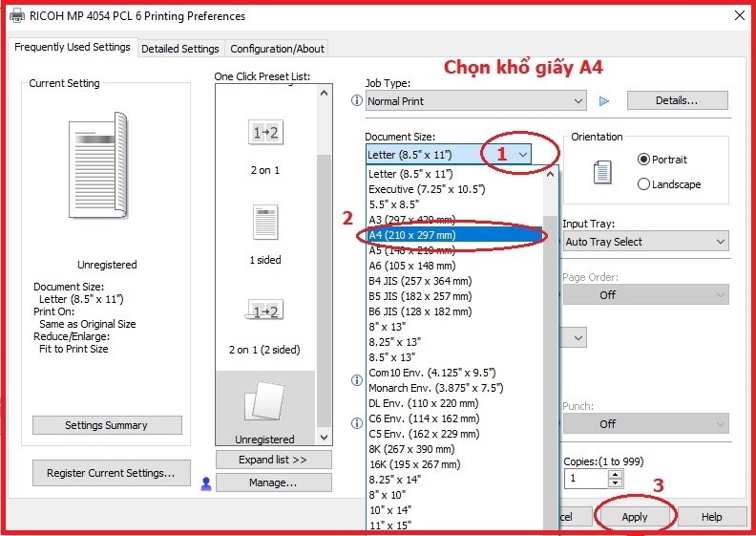Image resolution: width=756 pixels, height=536 pixels.
Task: Select 8.5" x 13" paper size
Action: pos(454,357)
